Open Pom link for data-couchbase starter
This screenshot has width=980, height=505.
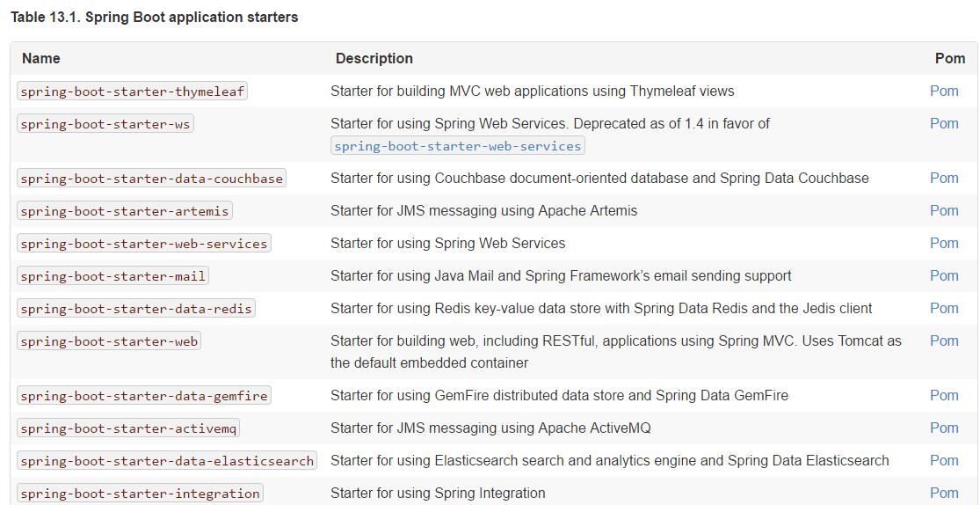(944, 178)
